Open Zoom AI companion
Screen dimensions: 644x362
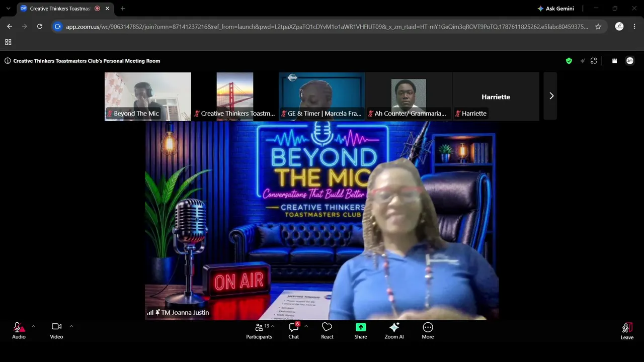pyautogui.click(x=394, y=330)
